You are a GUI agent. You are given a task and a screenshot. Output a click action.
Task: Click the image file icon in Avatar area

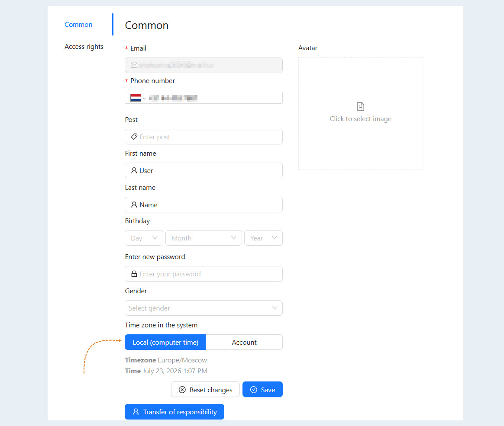[x=361, y=106]
